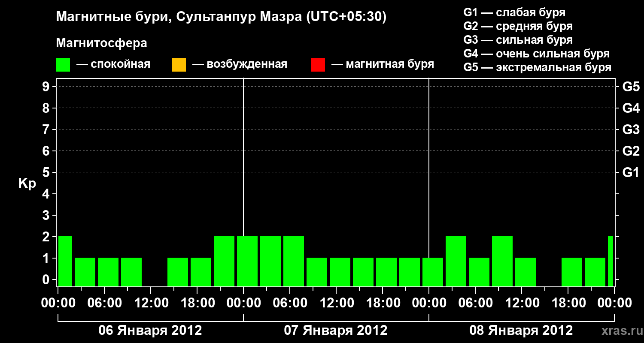Click the 18:00 time label above 08 Января
Image resolution: width=644 pixels, height=343 pixels.
568,303
